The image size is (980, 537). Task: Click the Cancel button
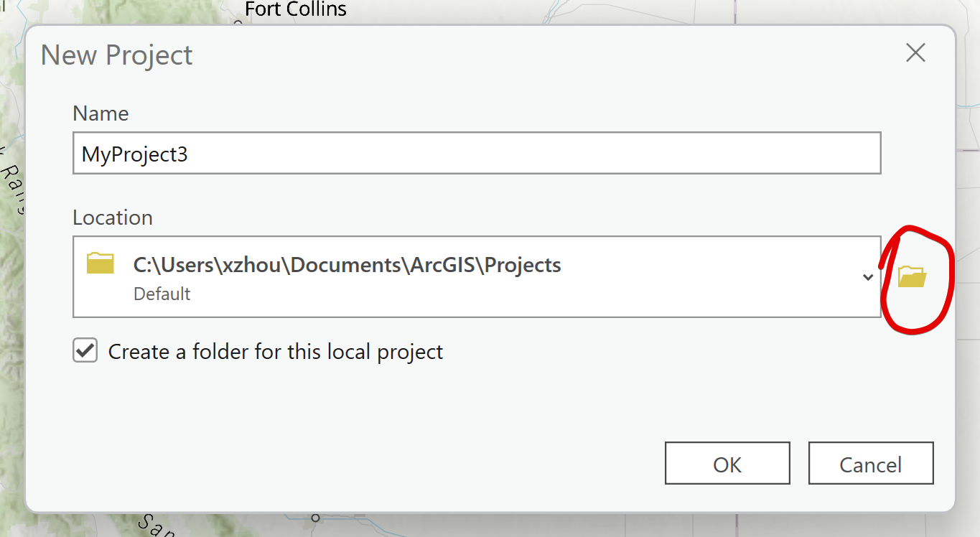pyautogui.click(x=870, y=464)
